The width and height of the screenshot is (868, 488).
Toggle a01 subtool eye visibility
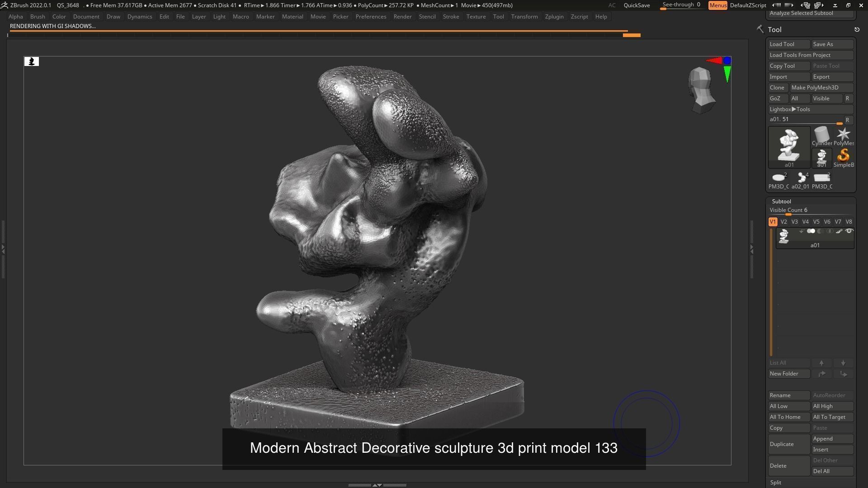coord(849,231)
